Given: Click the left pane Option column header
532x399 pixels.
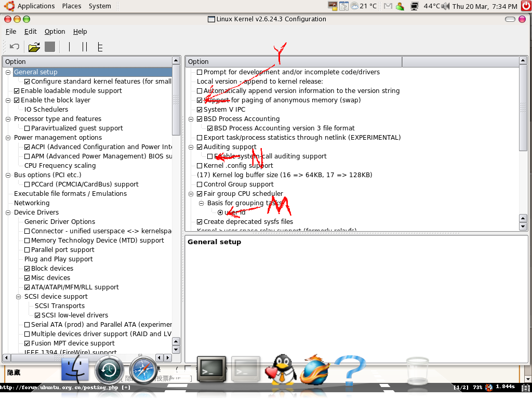Looking at the screenshot, I should coord(88,61).
